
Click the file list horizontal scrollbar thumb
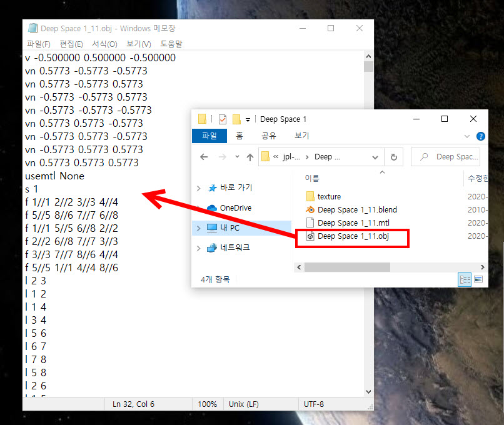click(347, 267)
